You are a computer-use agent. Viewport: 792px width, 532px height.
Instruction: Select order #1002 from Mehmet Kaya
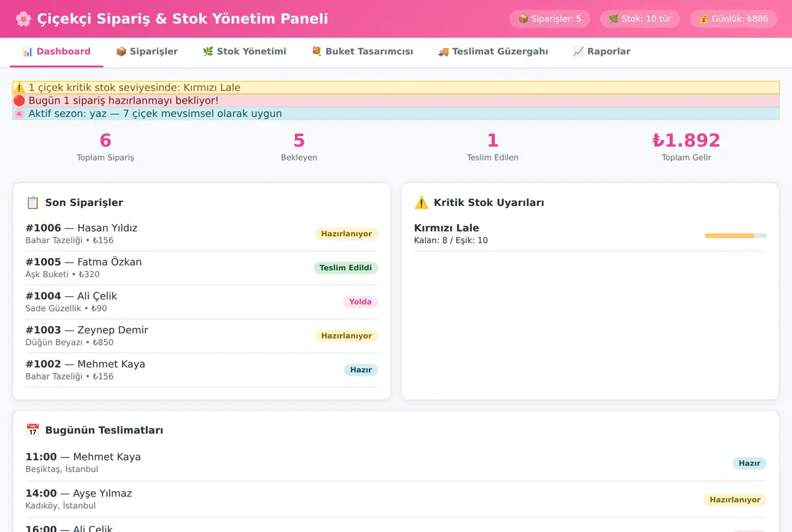click(x=201, y=370)
